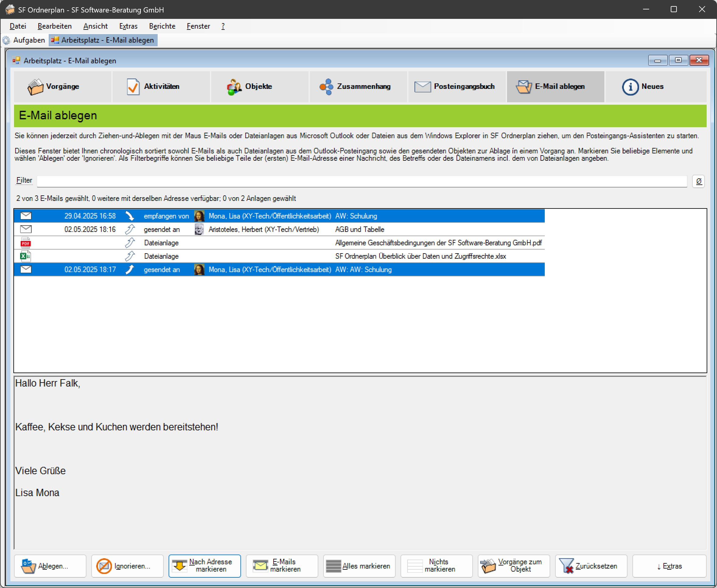This screenshot has height=588, width=717.
Task: Click sent arrow icon in AGB und Tabelle row
Action: [x=130, y=229]
